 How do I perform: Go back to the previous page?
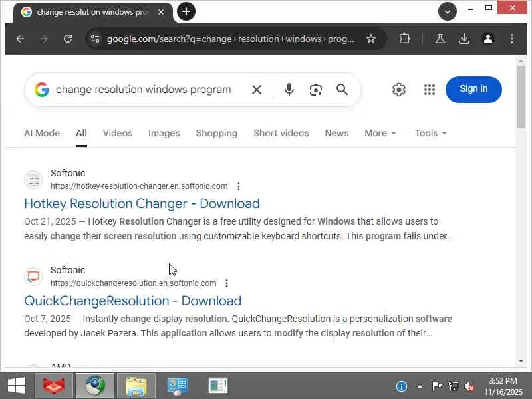(x=20, y=39)
